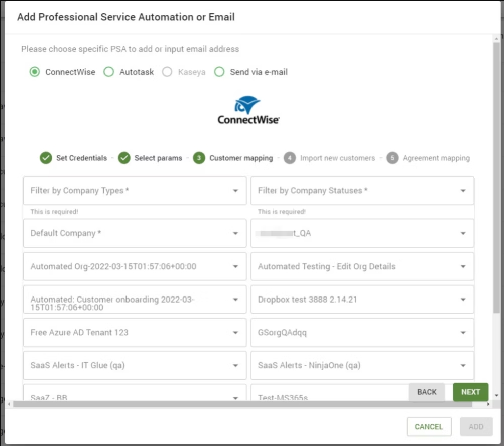
Task: Click the BACK button
Action: click(427, 392)
